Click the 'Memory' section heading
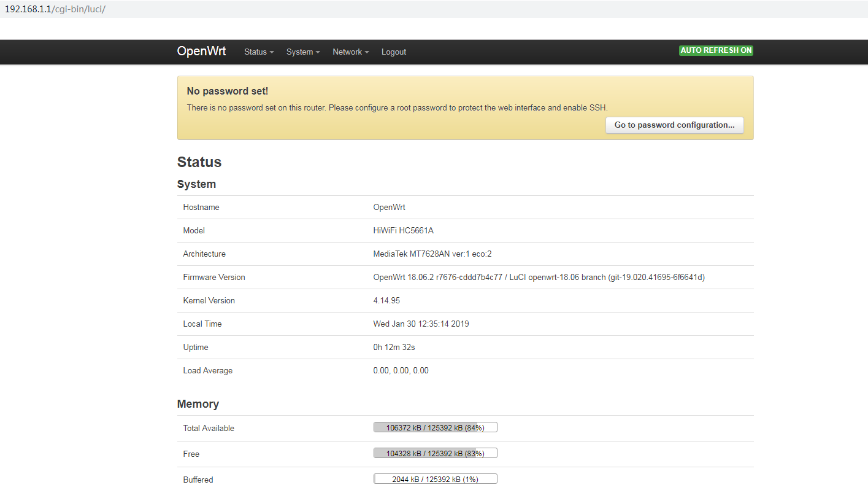Image resolution: width=868 pixels, height=490 pixels. point(198,404)
